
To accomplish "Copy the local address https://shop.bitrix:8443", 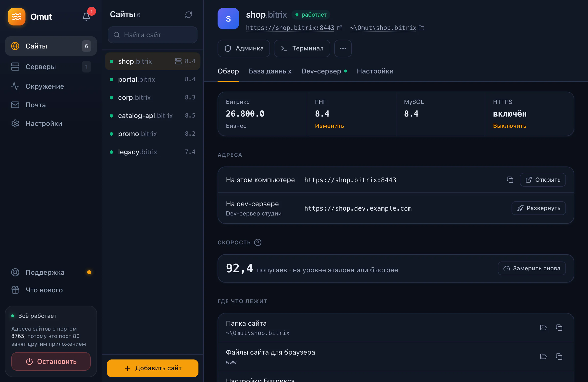I will pyautogui.click(x=510, y=180).
